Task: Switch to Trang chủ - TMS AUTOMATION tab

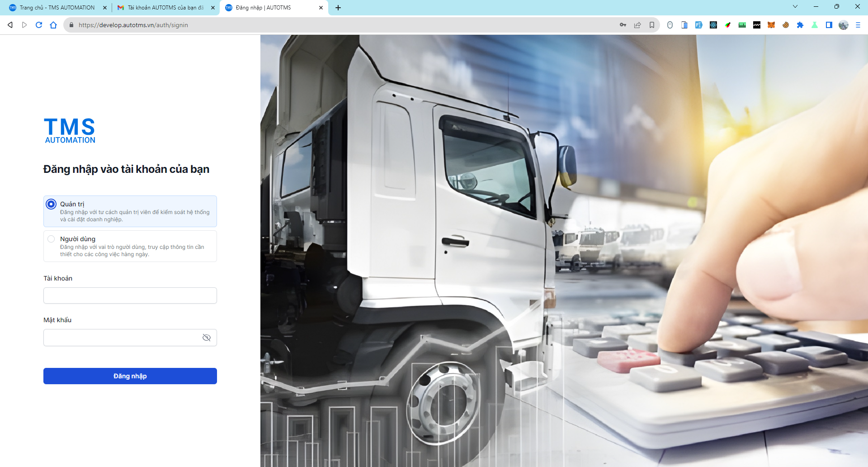Action: (x=57, y=8)
